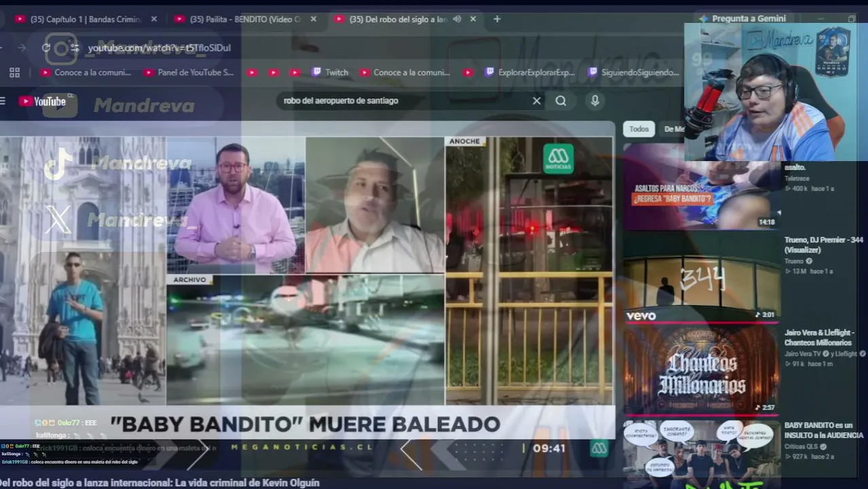868x489 pixels.
Task: Mute the playing tab's speaker icon
Action: [x=457, y=19]
